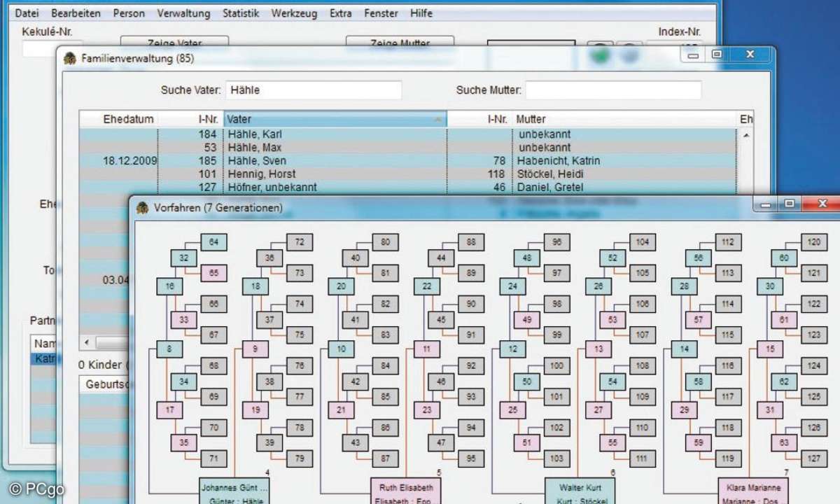This screenshot has width=840, height=504.
Task: Open the Bearbeiten menu
Action: pos(76,13)
